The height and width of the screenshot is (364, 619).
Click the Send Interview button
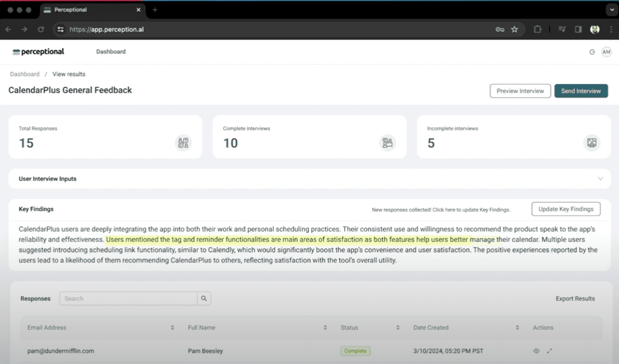point(581,91)
